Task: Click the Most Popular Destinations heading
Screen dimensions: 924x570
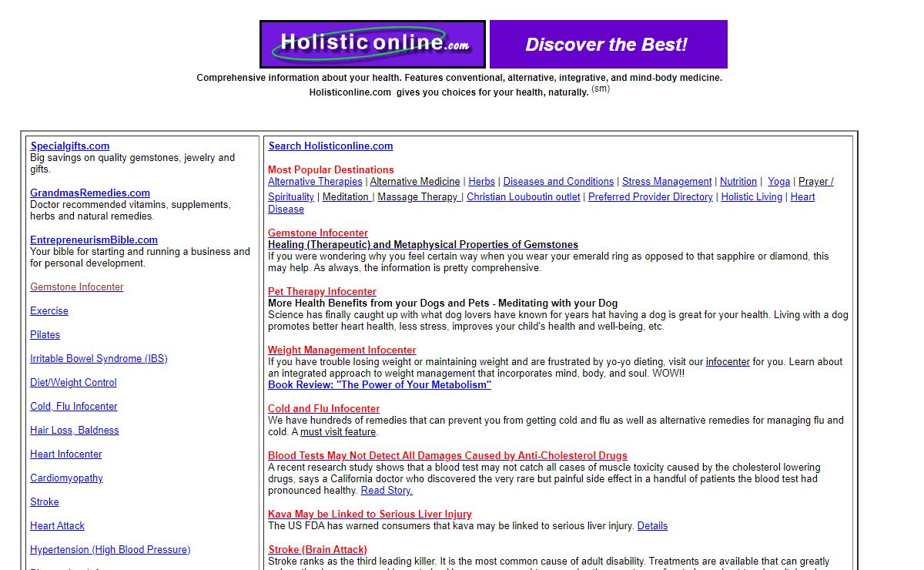Action: 330,169
